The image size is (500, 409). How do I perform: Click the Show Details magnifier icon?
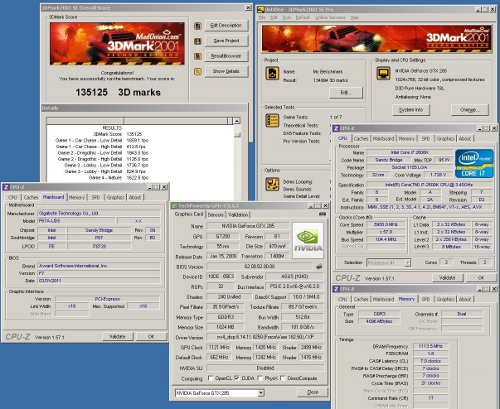pos(198,71)
